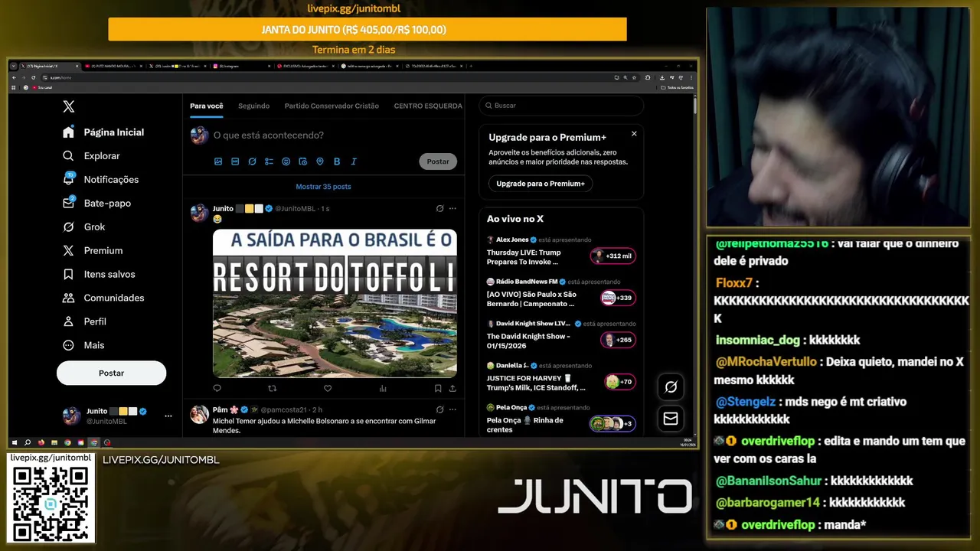Open Notificações with badge
The image size is (980, 551).
(x=100, y=180)
